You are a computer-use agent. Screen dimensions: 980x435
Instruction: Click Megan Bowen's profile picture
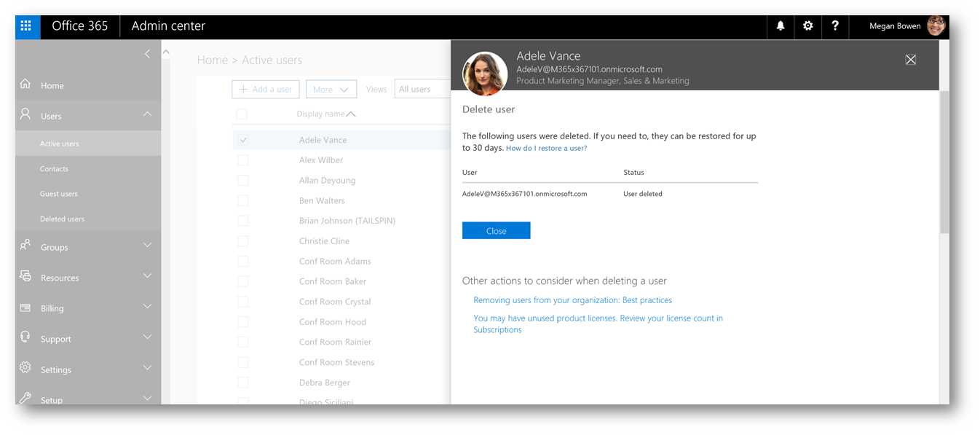(x=936, y=26)
